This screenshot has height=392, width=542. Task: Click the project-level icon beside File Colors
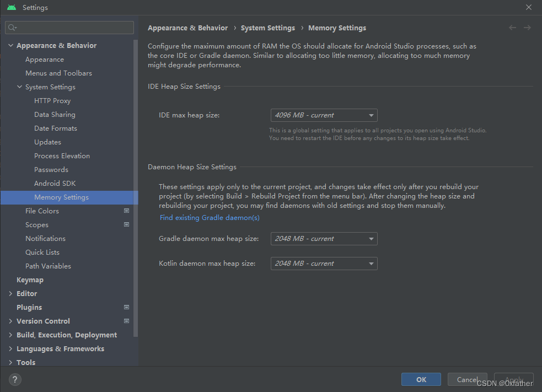[x=126, y=211]
